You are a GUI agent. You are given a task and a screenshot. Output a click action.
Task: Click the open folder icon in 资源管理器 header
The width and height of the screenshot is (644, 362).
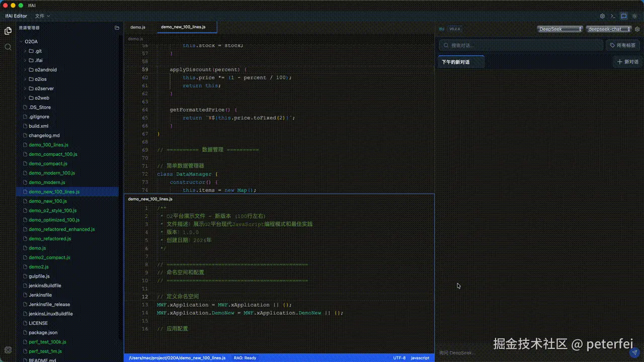coord(116,28)
